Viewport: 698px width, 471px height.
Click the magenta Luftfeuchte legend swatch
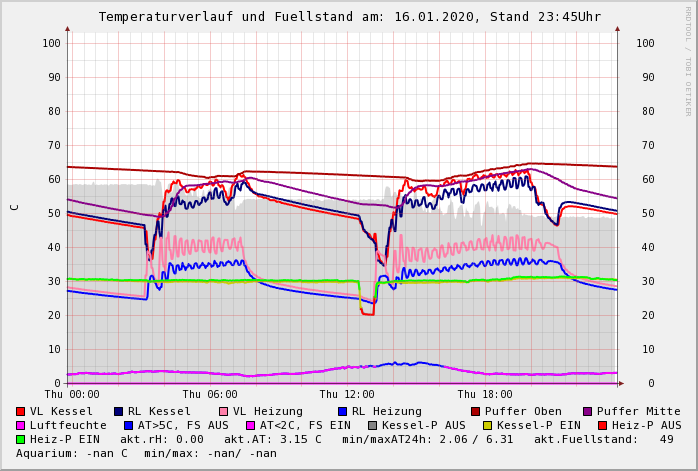pyautogui.click(x=20, y=425)
